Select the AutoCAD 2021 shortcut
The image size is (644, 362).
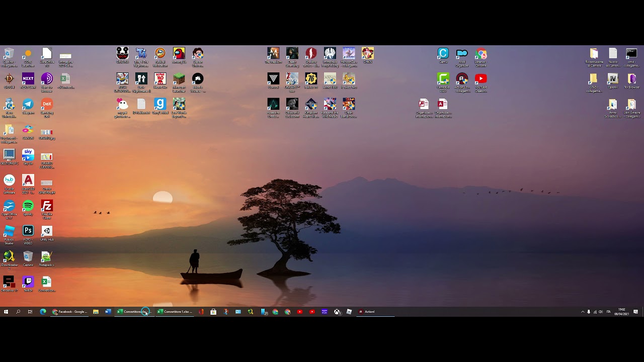click(28, 185)
